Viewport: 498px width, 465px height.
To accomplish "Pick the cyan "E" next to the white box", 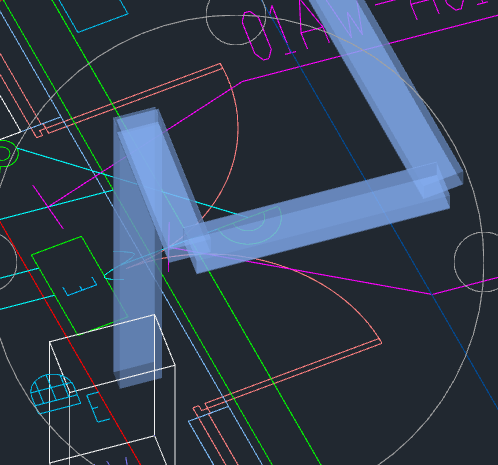I will pos(97,407).
